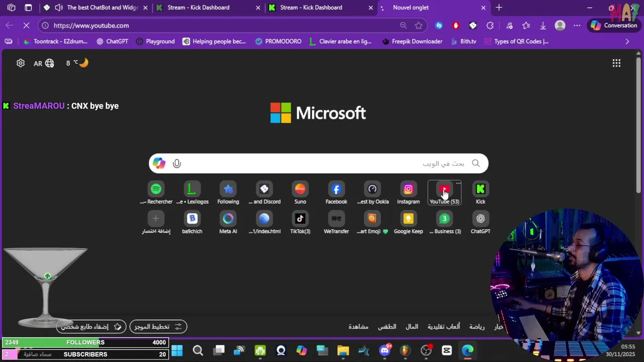Open the "... and Discord" shortcut tile
Screen dimensions: 644x362
tap(264, 194)
